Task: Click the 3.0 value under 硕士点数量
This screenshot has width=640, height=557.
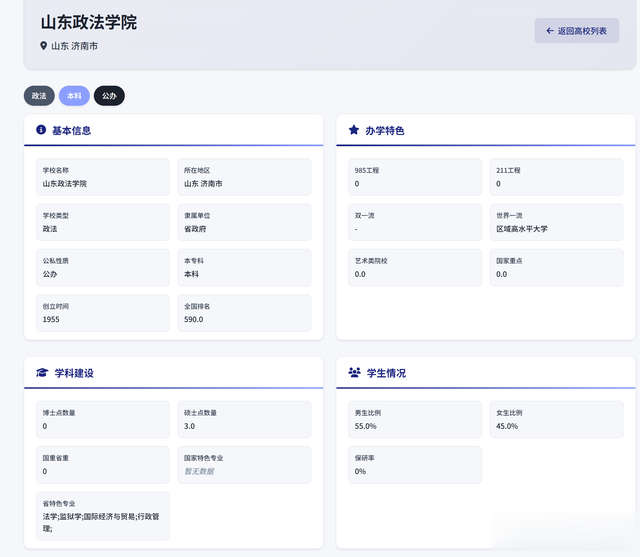Action: pyautogui.click(x=189, y=426)
